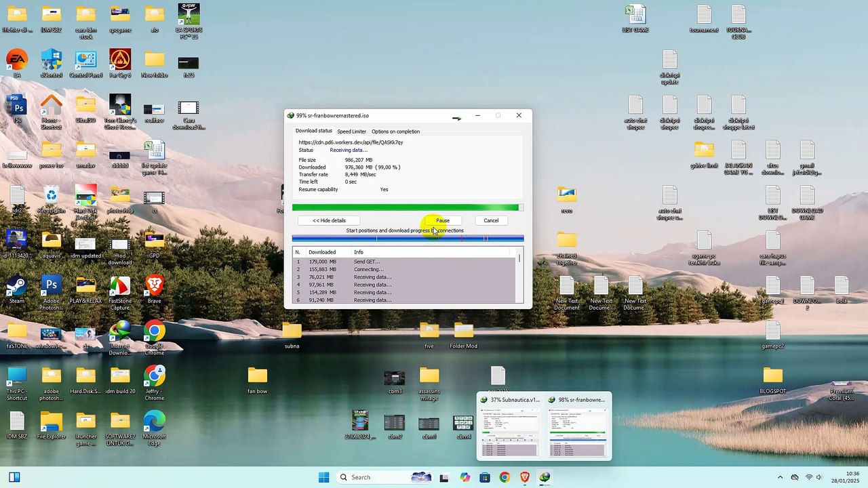
Task: Click the Hide details button
Action: click(x=329, y=220)
